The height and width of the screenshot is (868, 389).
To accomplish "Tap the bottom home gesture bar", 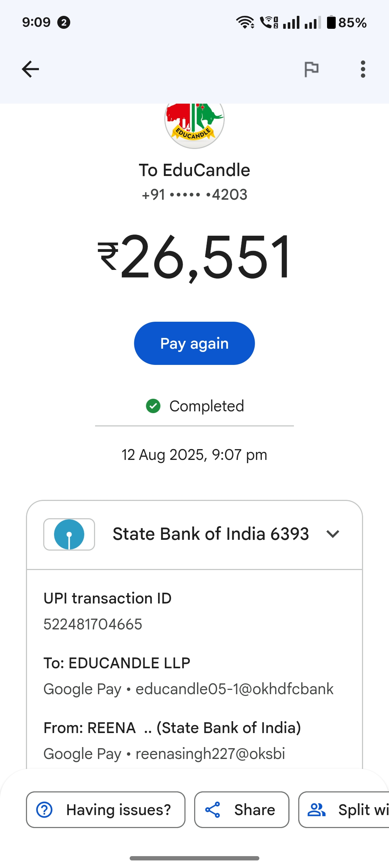I will coord(194,858).
